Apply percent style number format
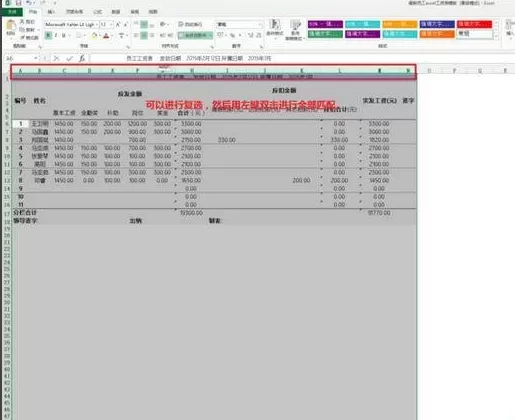Viewport: 515px width, 420px height. point(232,35)
